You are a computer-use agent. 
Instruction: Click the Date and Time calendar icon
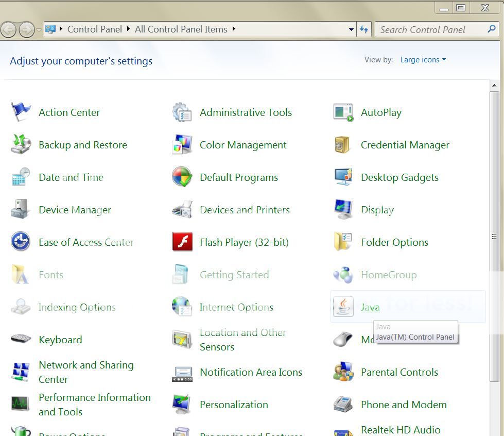(x=21, y=177)
